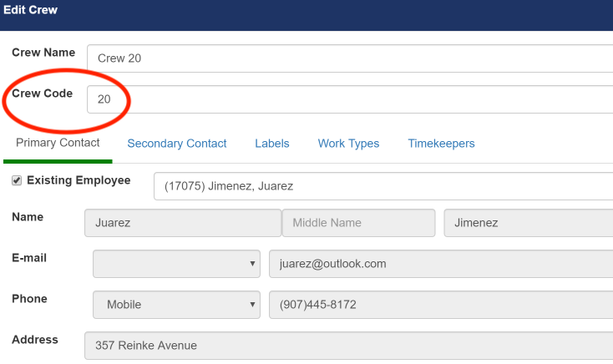This screenshot has height=364, width=613.
Task: Click the phone number field (907)445-8172
Action: (440, 305)
